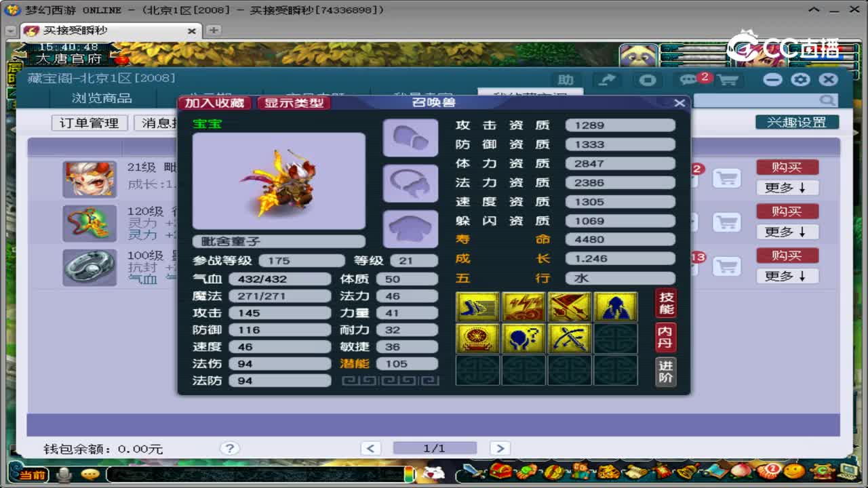The height and width of the screenshot is (488, 868).
Task: Add the 21级 item row to cart
Action: (x=726, y=178)
